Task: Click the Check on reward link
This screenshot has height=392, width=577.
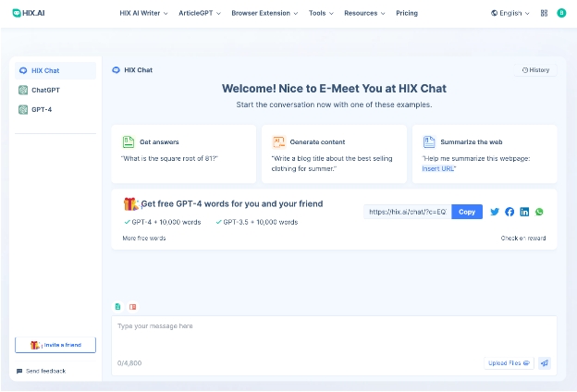Action: coord(523,239)
